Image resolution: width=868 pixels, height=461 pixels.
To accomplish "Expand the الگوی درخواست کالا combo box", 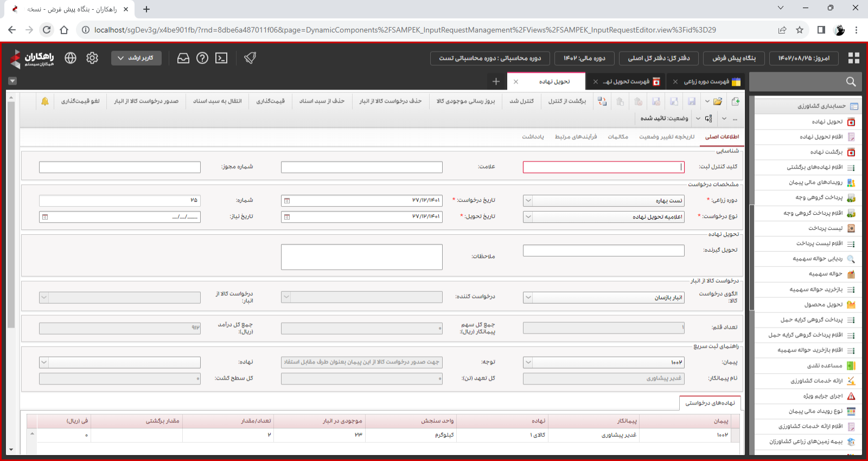I will click(528, 297).
